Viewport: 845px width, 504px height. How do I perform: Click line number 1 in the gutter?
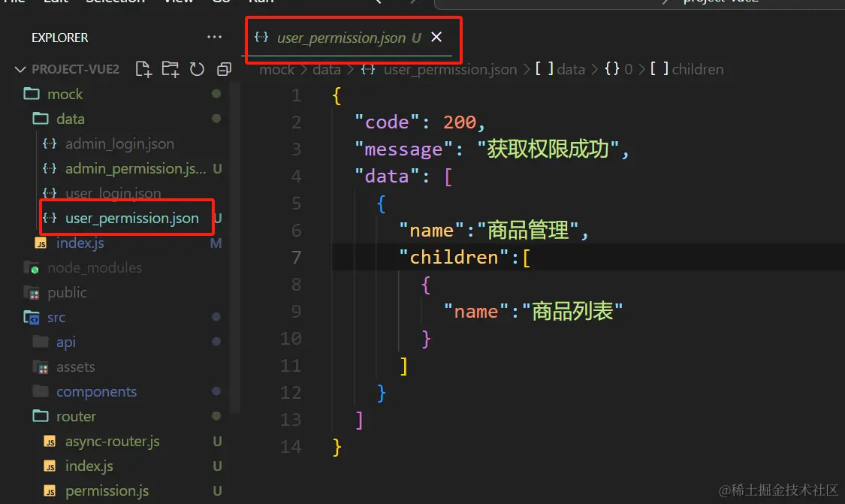pyautogui.click(x=296, y=95)
